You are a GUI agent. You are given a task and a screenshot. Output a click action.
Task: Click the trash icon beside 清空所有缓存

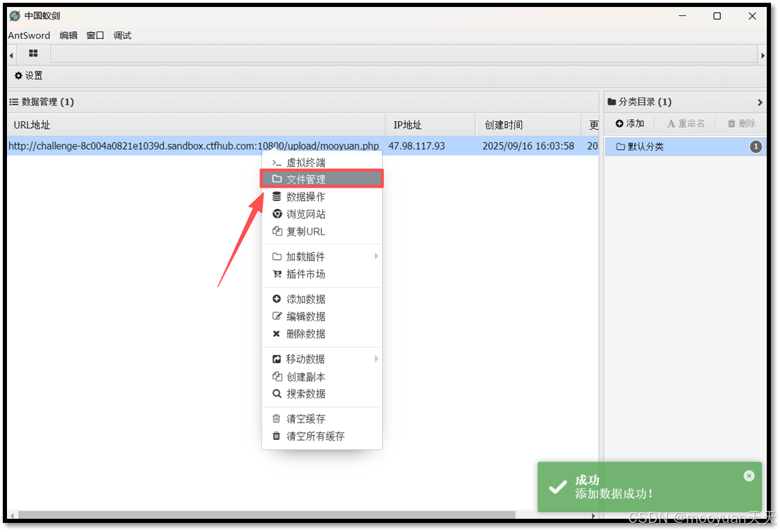[276, 436]
